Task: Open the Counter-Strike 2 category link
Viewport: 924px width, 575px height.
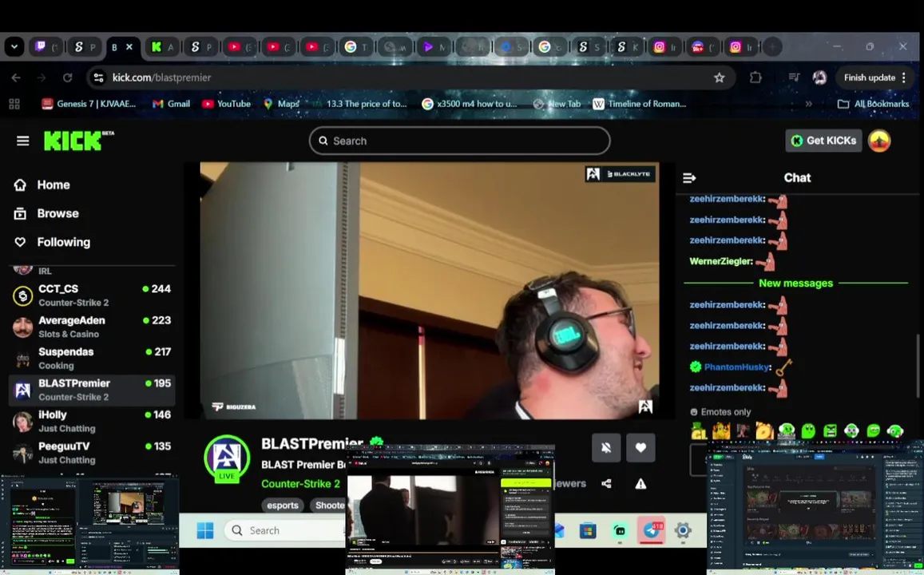Action: click(x=300, y=484)
